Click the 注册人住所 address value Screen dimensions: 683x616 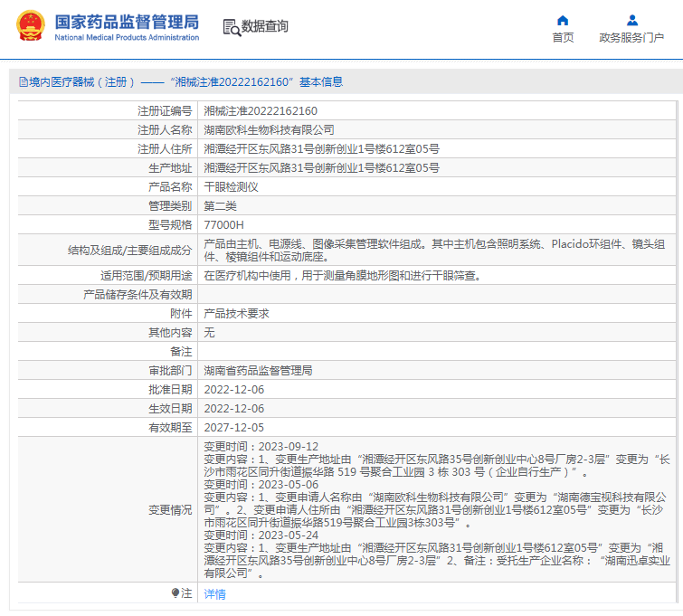(x=321, y=149)
